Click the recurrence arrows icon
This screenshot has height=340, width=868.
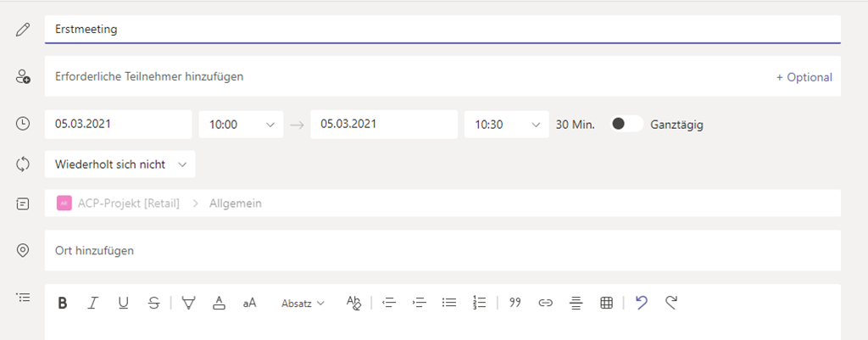click(23, 164)
